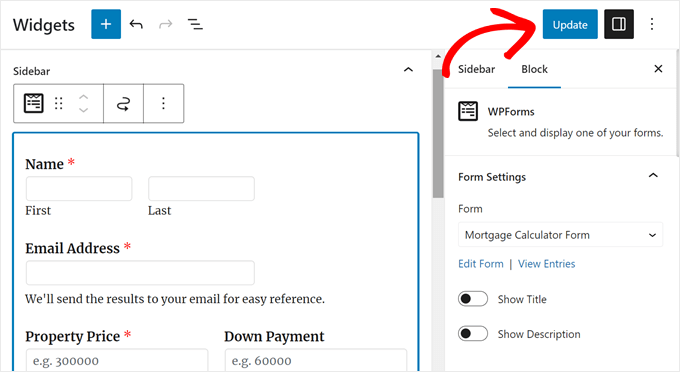Click the 'Select and display one of your forms.' text
This screenshot has height=372, width=680.
pos(575,133)
